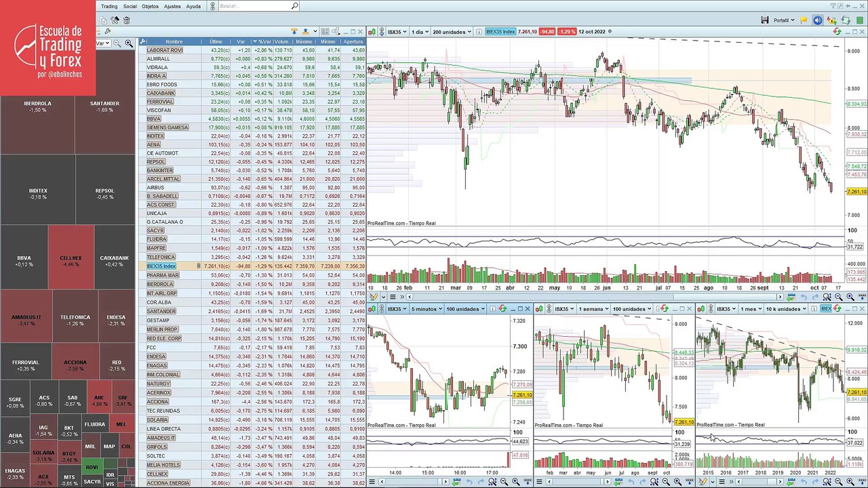Open the Objetos menu
The width and height of the screenshot is (868, 488).
tap(151, 6)
